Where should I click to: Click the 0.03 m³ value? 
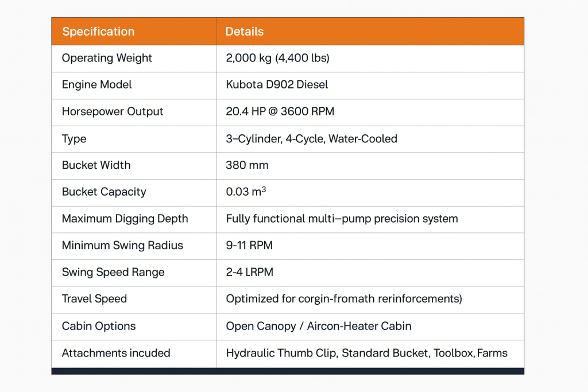(246, 192)
